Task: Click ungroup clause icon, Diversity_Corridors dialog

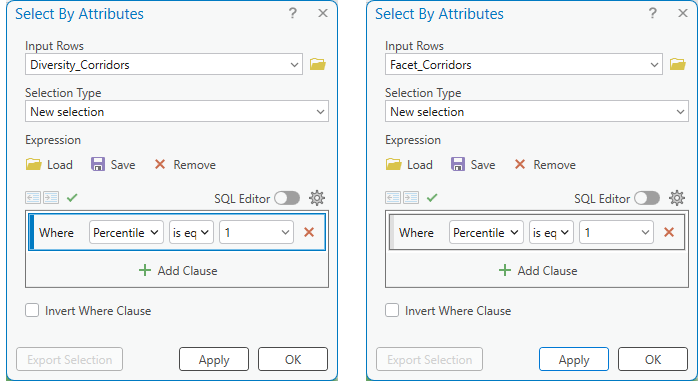Action: click(x=33, y=197)
